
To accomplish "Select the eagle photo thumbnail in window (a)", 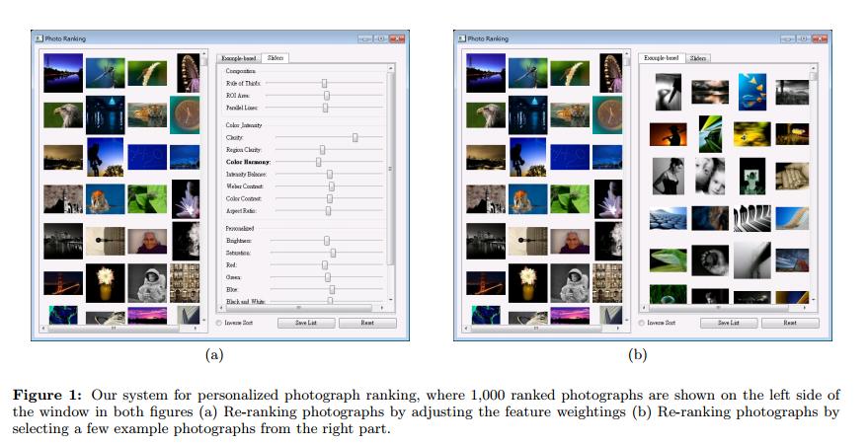I will click(x=62, y=114).
